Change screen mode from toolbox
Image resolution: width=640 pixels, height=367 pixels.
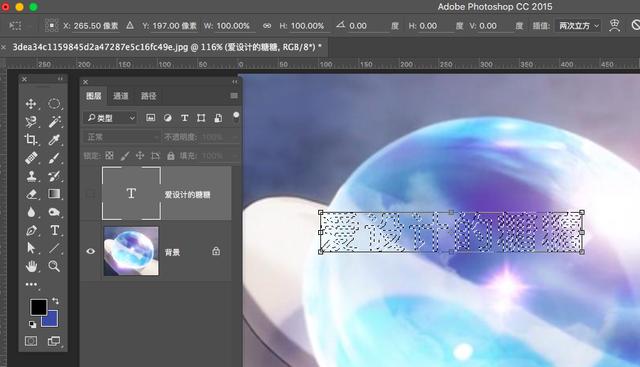pos(53,341)
